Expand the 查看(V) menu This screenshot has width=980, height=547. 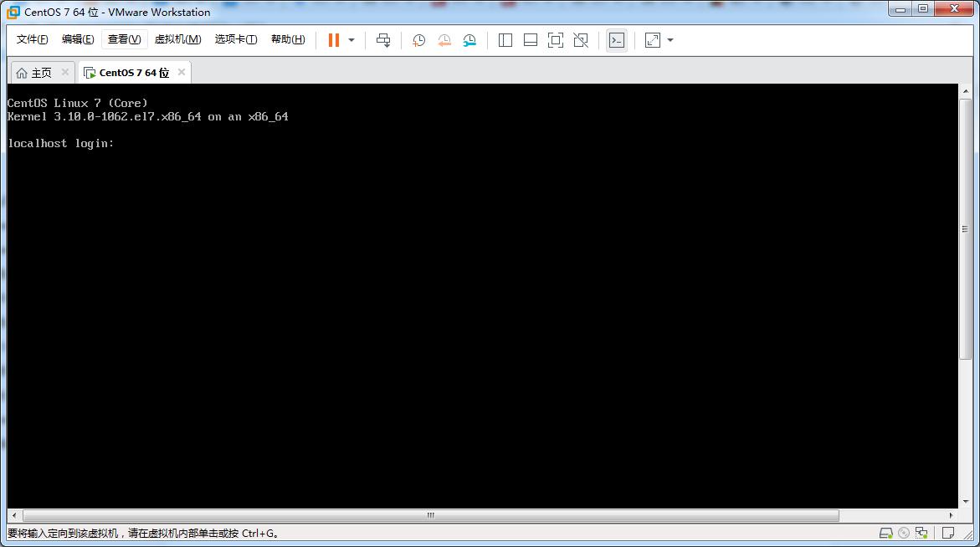pos(124,38)
